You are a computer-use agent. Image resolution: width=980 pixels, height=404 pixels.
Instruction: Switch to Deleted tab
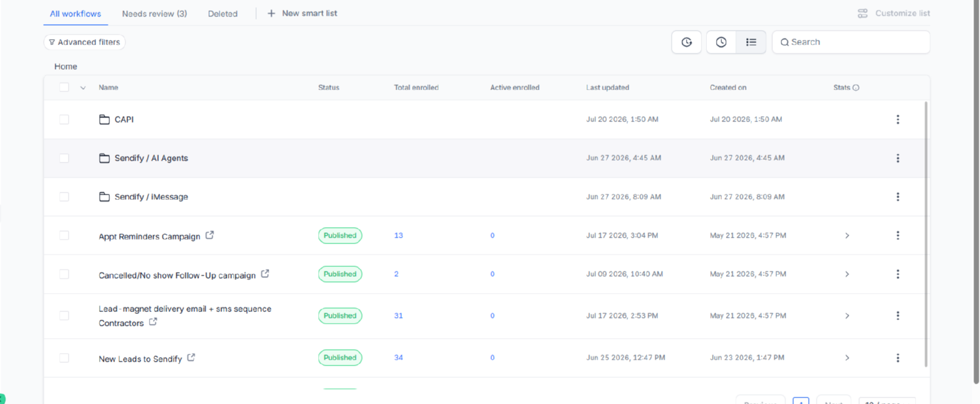pyautogui.click(x=223, y=13)
